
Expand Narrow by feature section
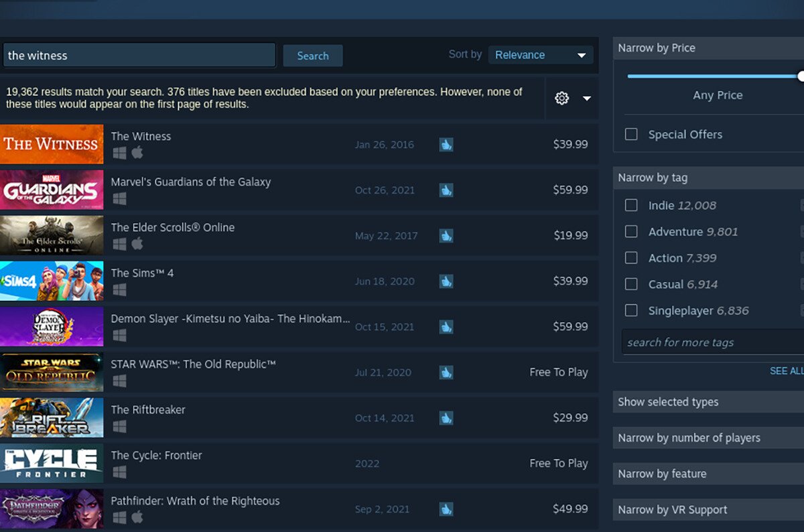pyautogui.click(x=708, y=474)
